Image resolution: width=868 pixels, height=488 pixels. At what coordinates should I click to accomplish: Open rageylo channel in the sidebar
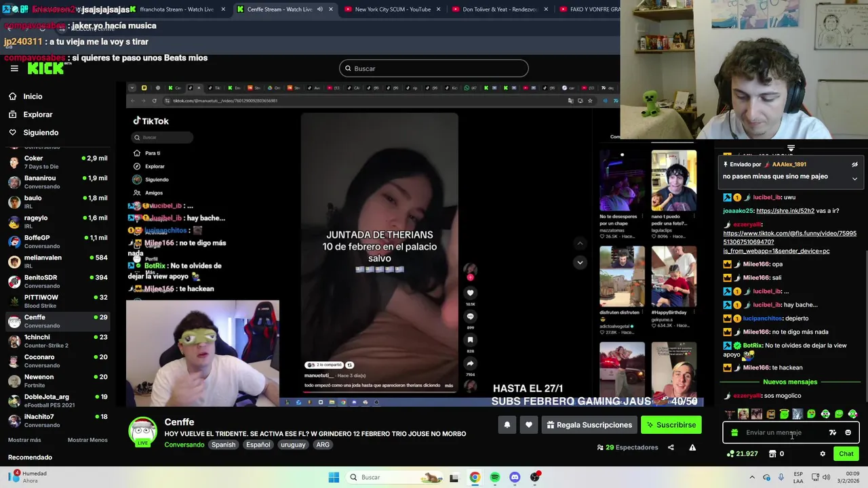tap(58, 222)
